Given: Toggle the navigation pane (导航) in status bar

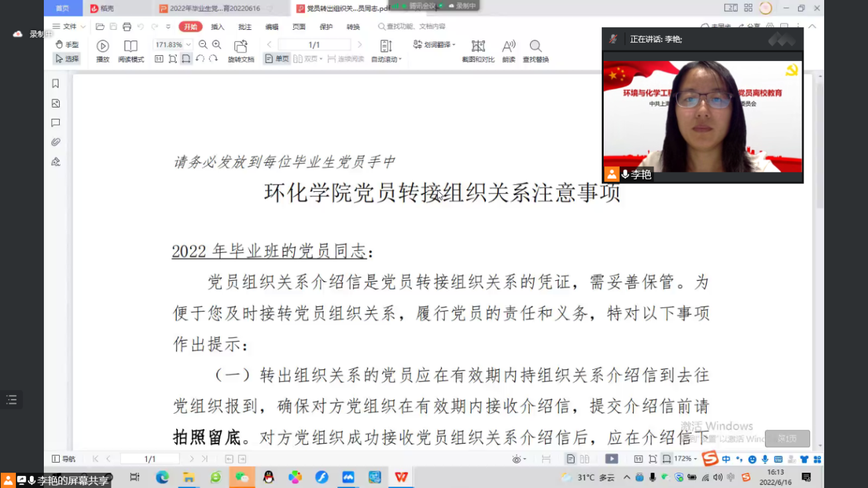Looking at the screenshot, I should (64, 459).
